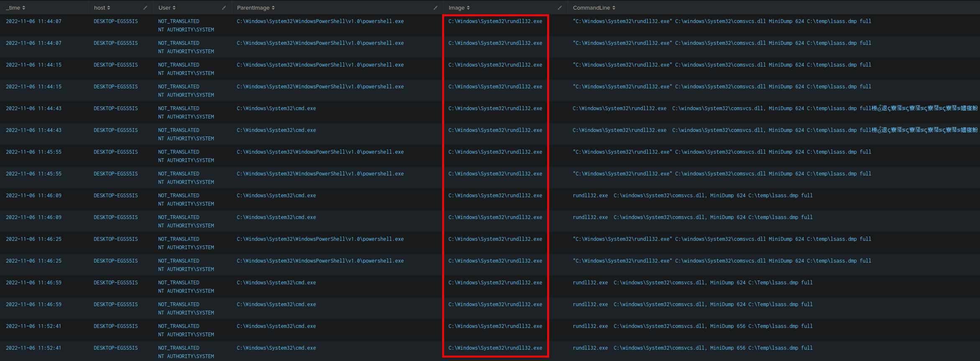Open the first 11:44:07 timestamp value

(x=33, y=21)
